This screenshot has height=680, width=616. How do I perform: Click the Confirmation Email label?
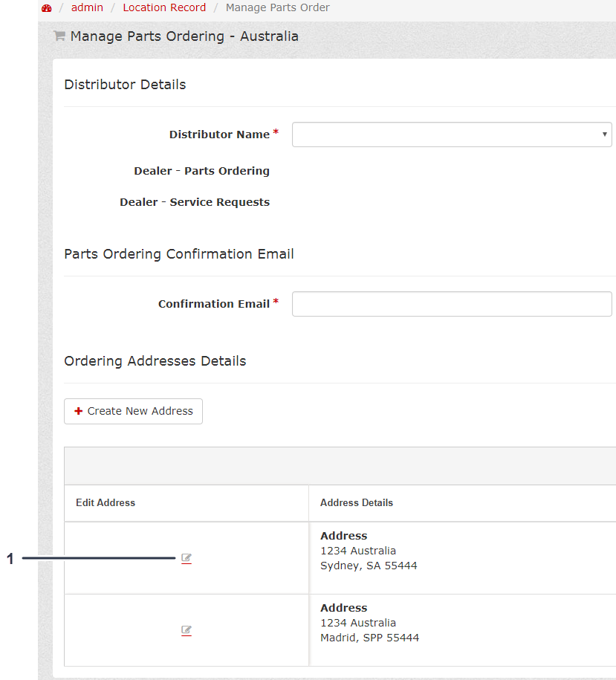pyautogui.click(x=214, y=304)
